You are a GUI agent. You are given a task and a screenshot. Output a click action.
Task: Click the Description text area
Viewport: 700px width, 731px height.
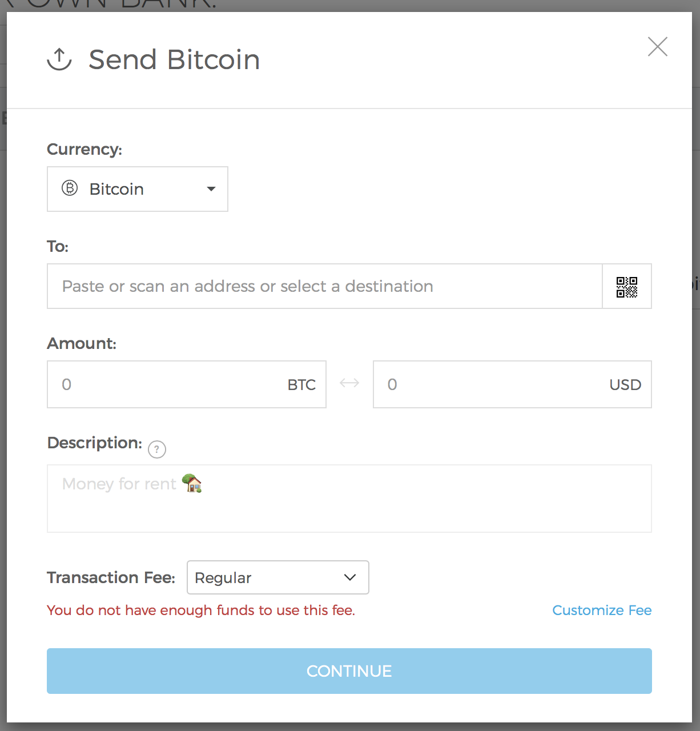[349, 505]
